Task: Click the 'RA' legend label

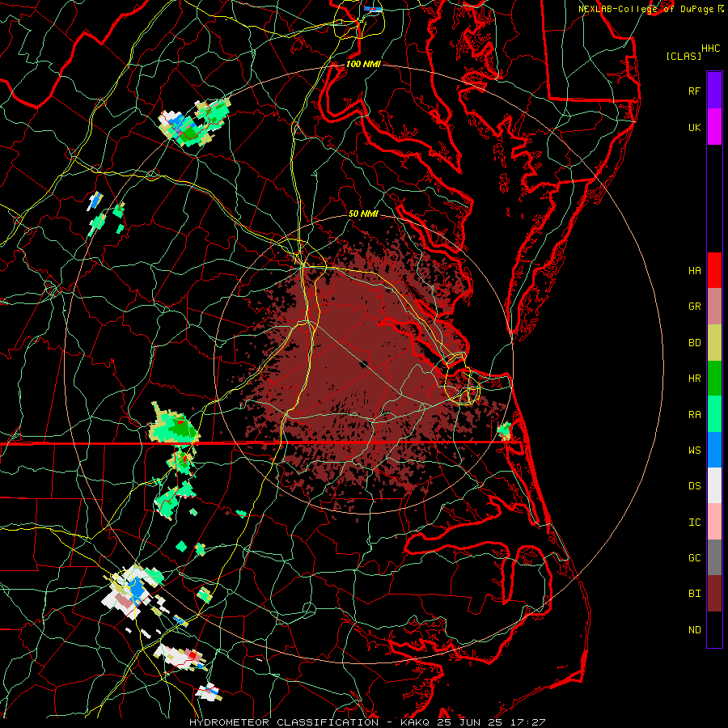Action: coord(694,415)
